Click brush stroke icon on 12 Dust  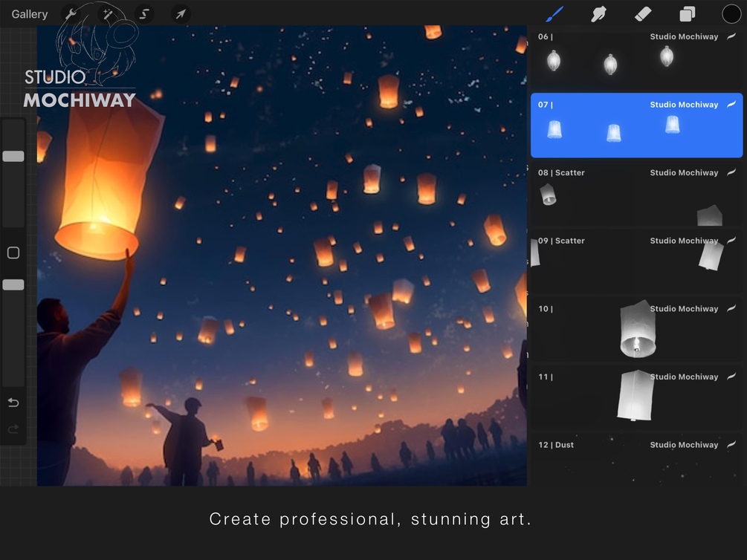point(731,445)
